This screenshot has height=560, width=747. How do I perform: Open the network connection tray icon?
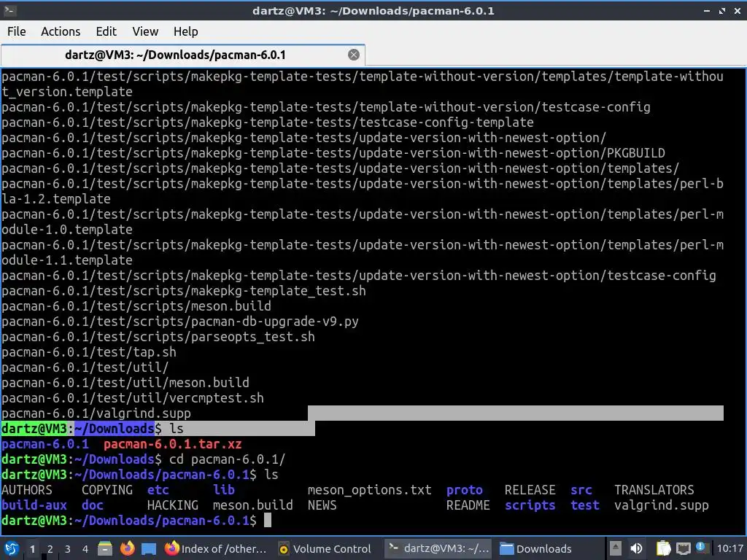point(684,548)
